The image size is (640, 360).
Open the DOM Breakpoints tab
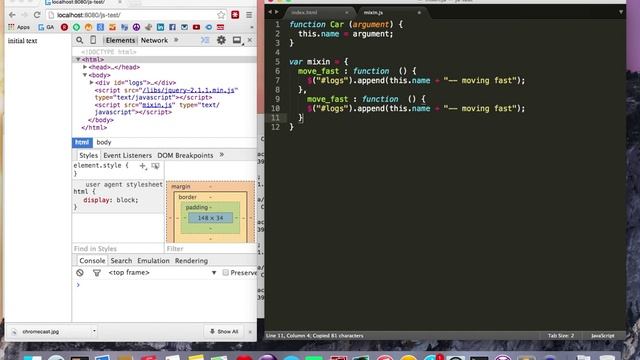185,156
